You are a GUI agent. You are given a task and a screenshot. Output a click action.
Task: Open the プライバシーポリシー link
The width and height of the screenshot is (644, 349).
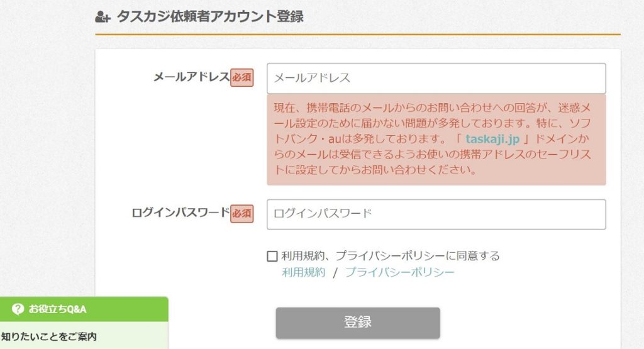pos(399,272)
